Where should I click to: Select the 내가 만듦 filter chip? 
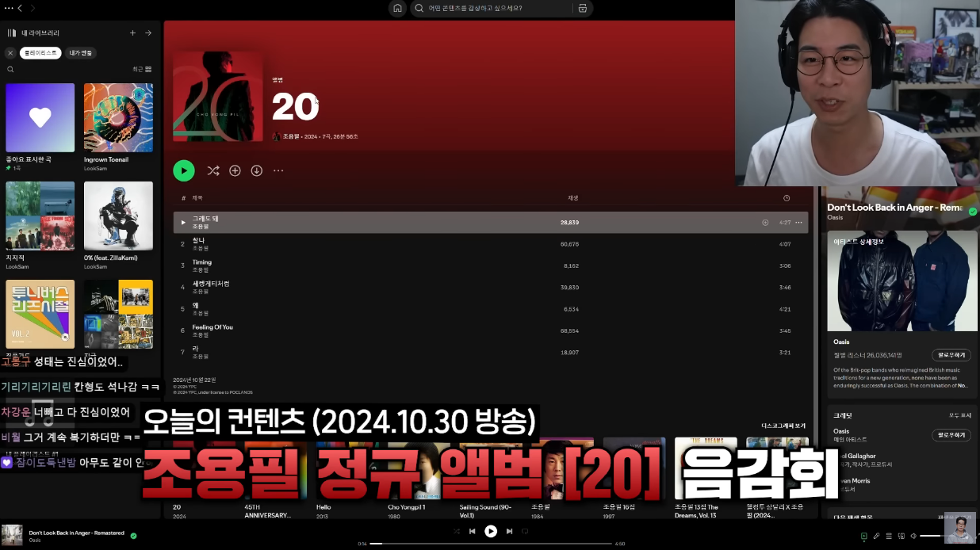pos(81,53)
